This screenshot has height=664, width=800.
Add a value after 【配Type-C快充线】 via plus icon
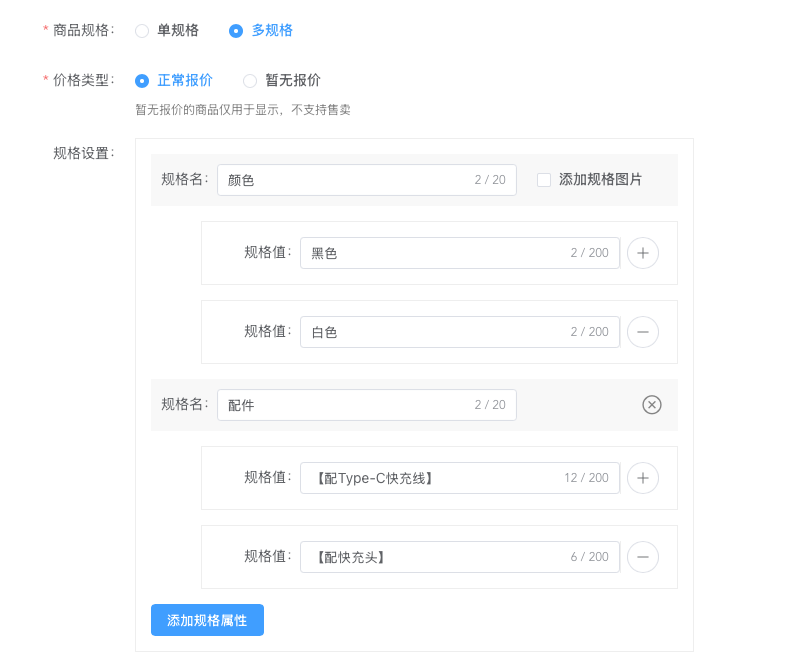(643, 478)
